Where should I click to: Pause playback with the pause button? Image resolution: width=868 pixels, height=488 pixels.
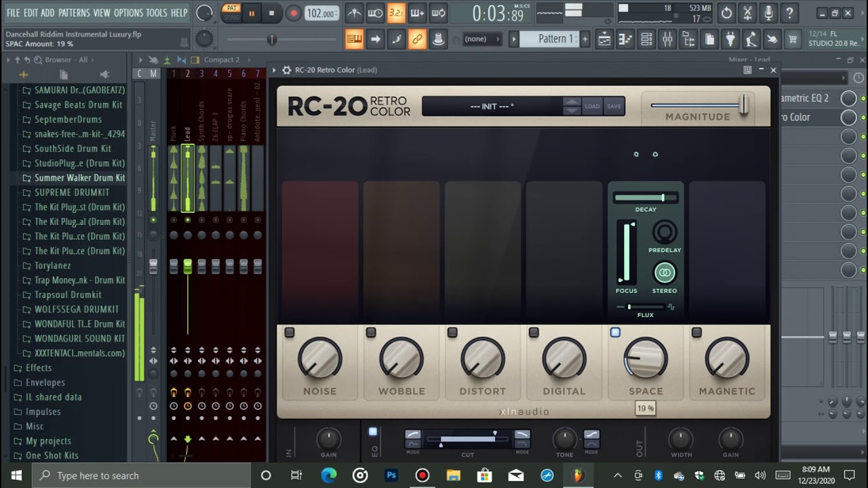[x=252, y=13]
